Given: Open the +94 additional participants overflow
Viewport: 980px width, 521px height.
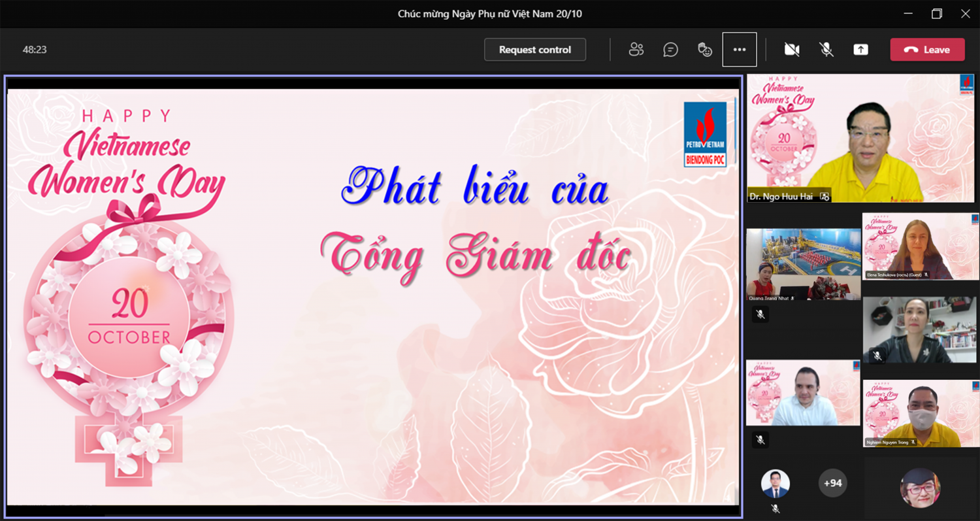Looking at the screenshot, I should coord(833,484).
